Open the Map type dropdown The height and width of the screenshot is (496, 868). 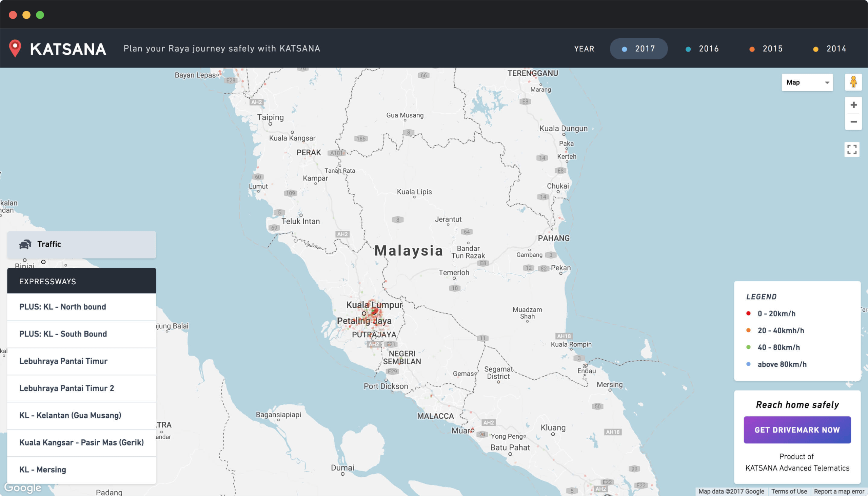pyautogui.click(x=807, y=82)
